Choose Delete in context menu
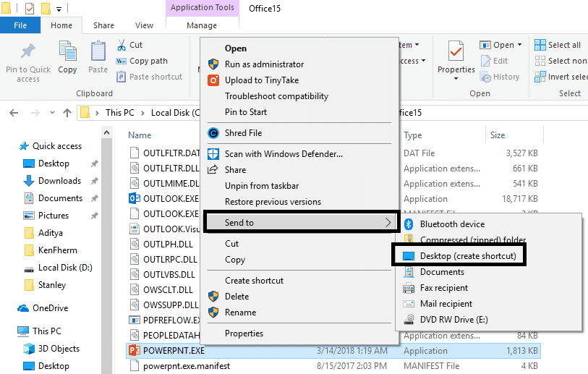This screenshot has height=374, width=588. click(x=237, y=297)
